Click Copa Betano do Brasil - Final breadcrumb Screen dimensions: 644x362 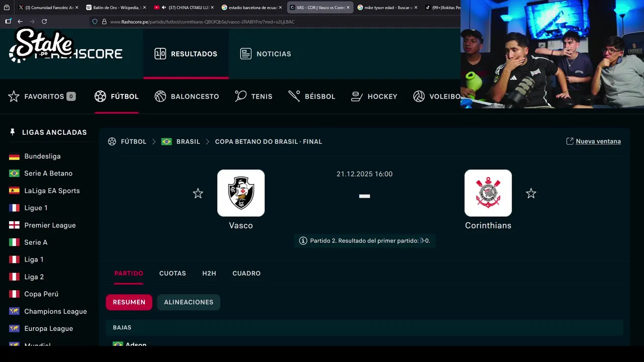[268, 142]
